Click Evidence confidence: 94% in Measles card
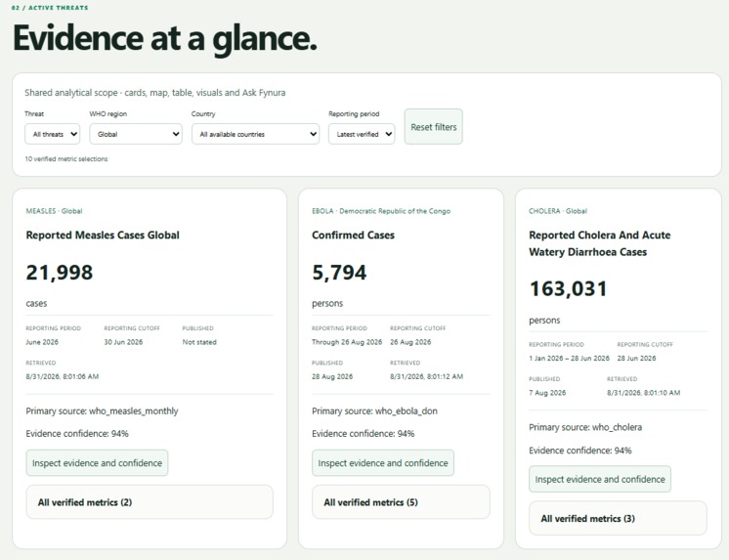Image resolution: width=729 pixels, height=560 pixels. pyautogui.click(x=77, y=434)
